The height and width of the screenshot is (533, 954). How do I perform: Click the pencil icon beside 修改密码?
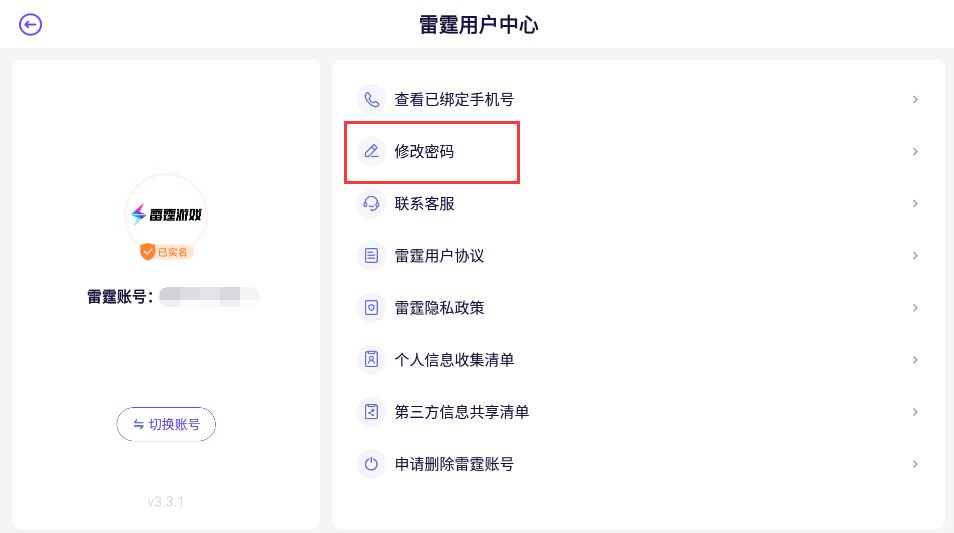[x=371, y=152]
